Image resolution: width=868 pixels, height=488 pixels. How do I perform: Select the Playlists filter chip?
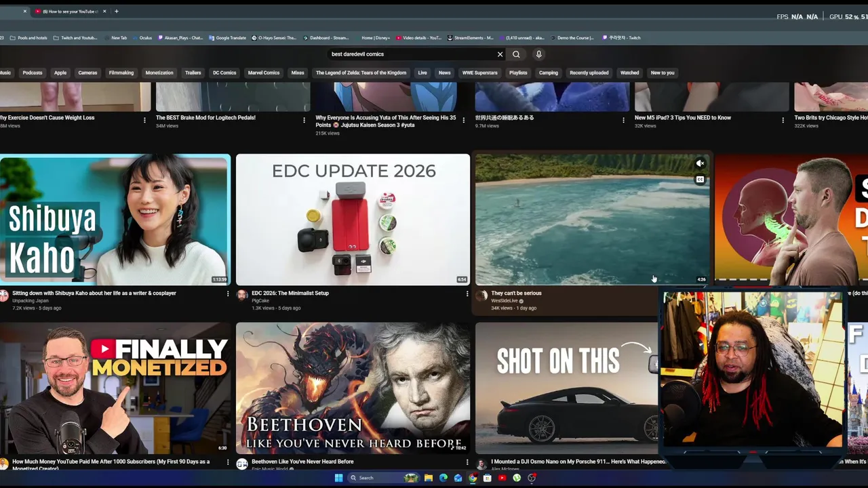[x=518, y=73]
